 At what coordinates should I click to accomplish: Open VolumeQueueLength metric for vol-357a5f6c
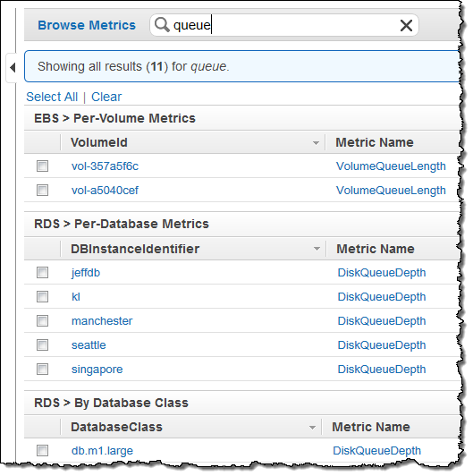tap(391, 166)
